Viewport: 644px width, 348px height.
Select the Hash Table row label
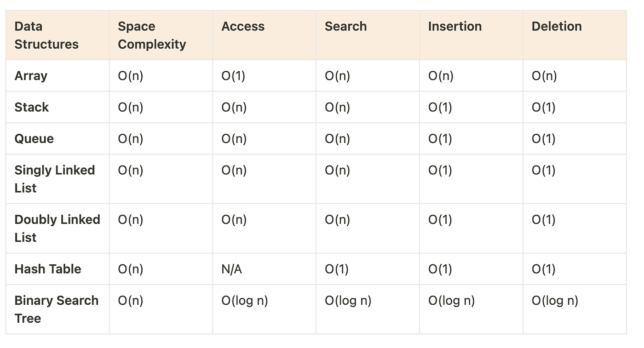48,269
